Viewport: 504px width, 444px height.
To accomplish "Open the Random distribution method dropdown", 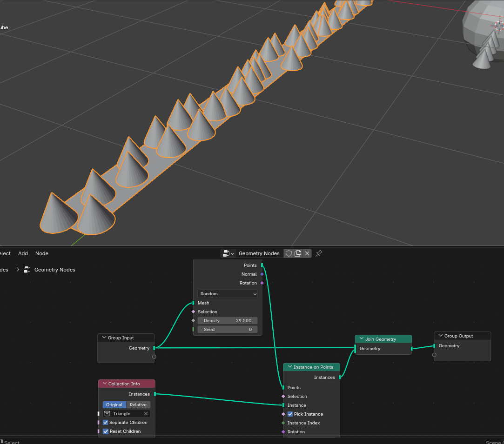I will (227, 294).
